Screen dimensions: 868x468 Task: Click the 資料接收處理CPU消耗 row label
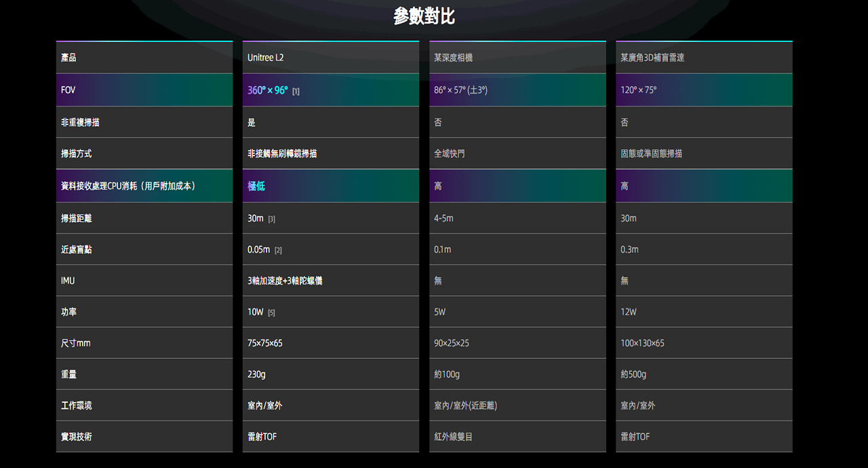[128, 186]
